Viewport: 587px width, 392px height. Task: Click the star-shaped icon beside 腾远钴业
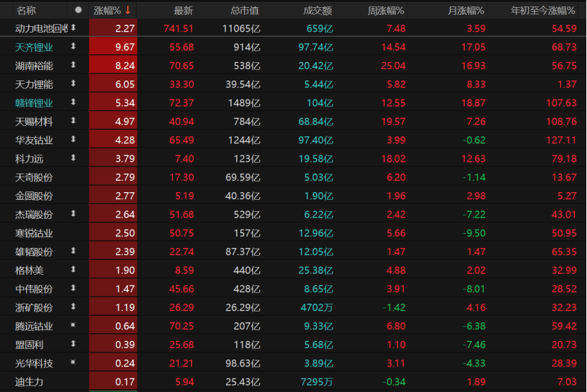[x=72, y=325]
